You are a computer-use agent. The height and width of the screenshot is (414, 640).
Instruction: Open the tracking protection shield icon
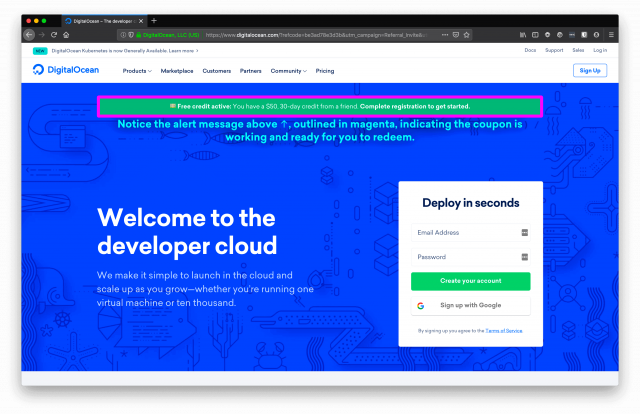131,35
